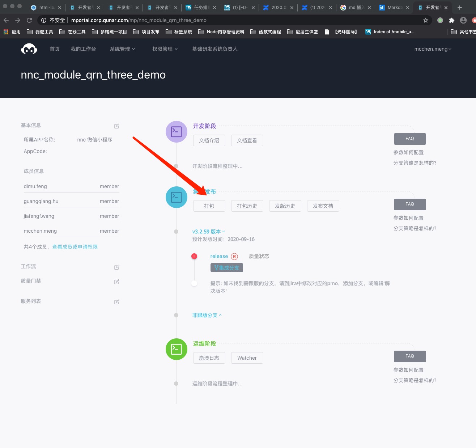This screenshot has height=448, width=476.
Task: Open the 其他书签 bookmarks folder
Action: point(463,32)
